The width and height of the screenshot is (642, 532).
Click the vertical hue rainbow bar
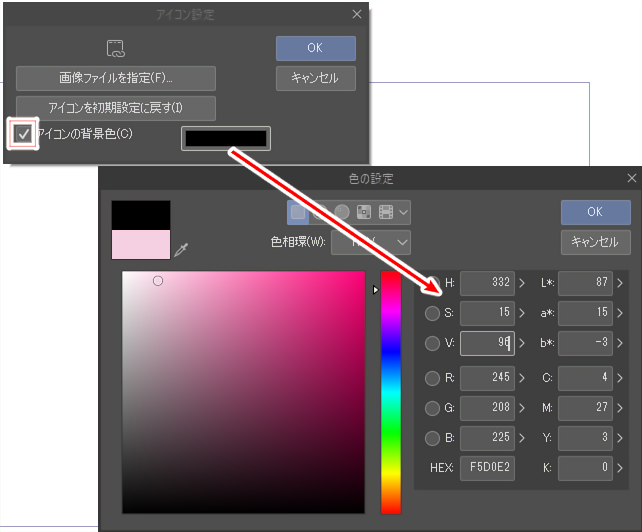[x=391, y=392]
